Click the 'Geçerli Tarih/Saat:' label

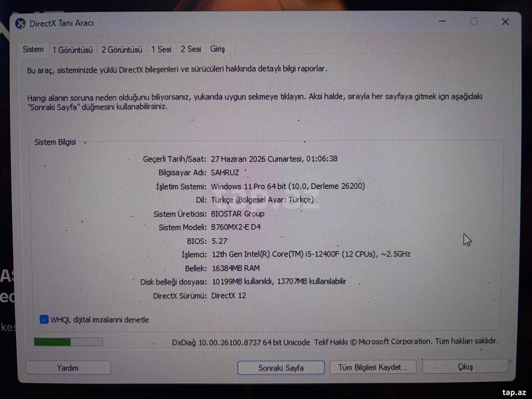pos(175,159)
